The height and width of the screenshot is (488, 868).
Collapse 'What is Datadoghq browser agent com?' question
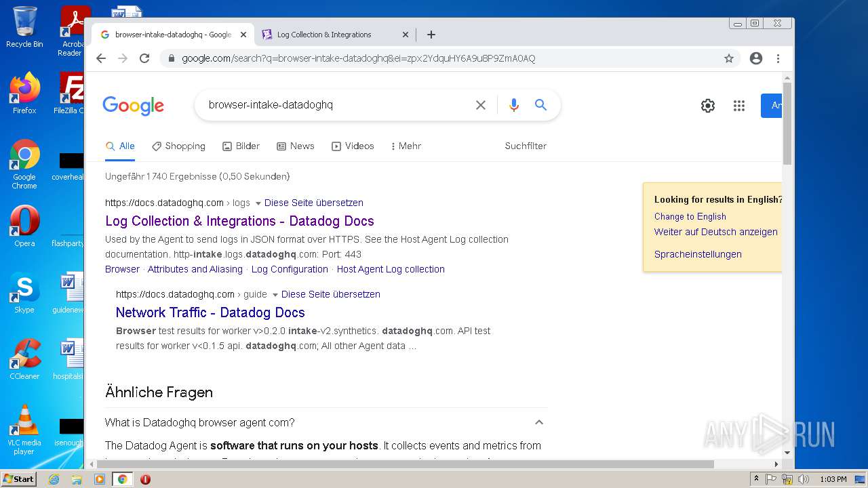point(539,422)
